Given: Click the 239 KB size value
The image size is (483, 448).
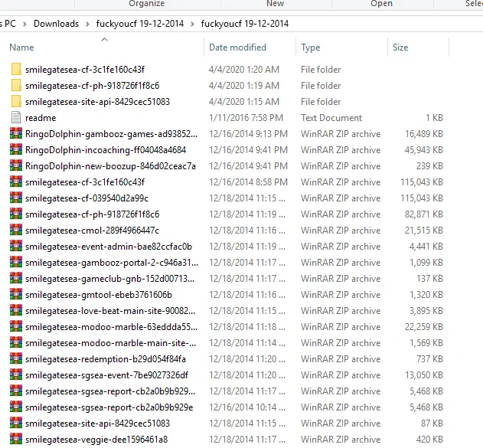Looking at the screenshot, I should [x=429, y=165].
